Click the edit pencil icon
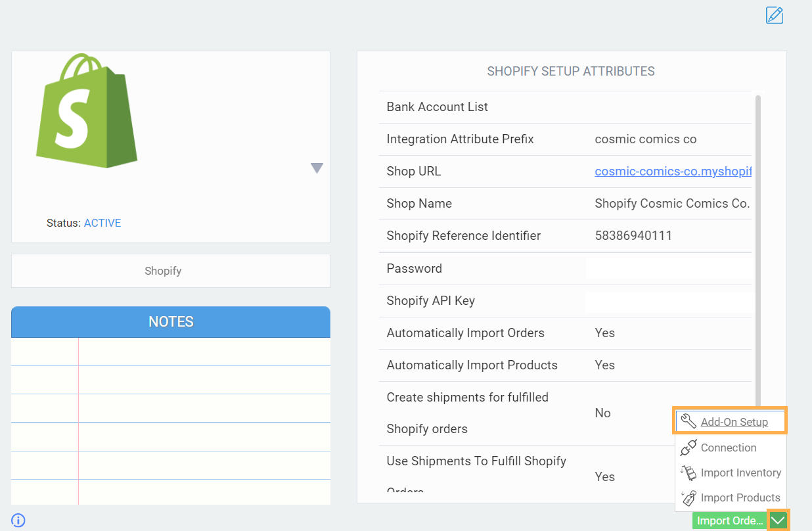 775,15
